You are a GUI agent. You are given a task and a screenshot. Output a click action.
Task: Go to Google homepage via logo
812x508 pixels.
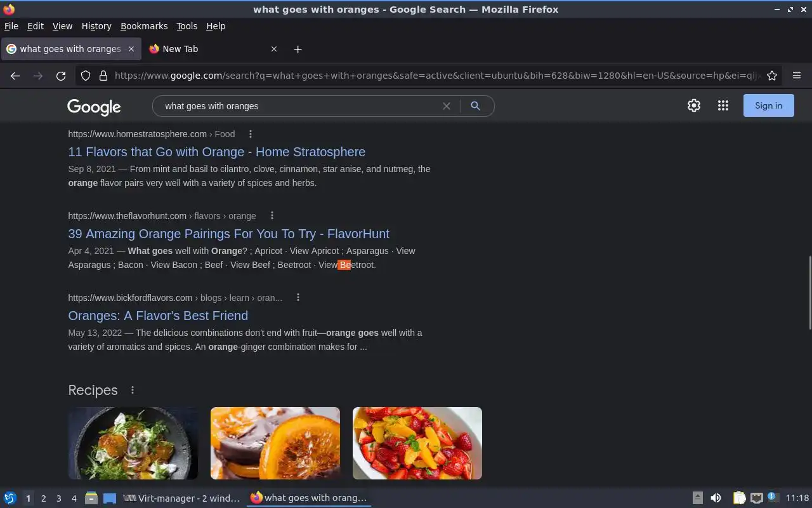(94, 107)
